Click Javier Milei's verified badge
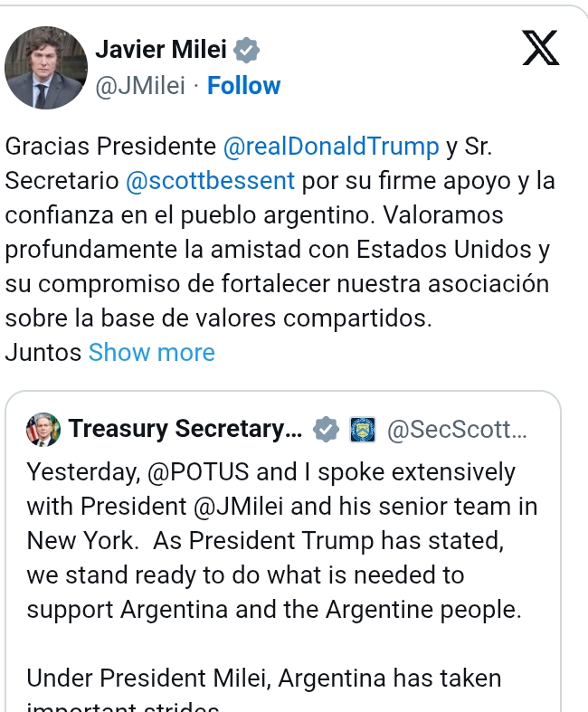The height and width of the screenshot is (712, 588). [x=247, y=51]
